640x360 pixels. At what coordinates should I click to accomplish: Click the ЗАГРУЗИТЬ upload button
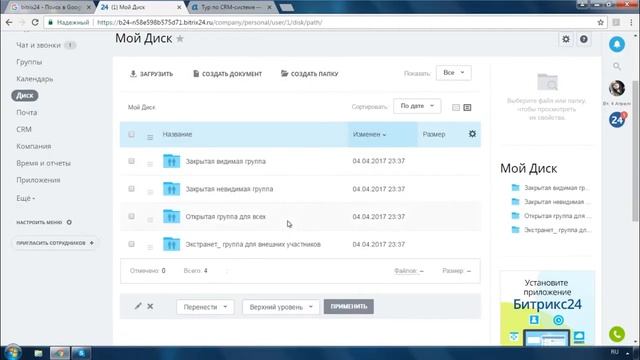(x=151, y=74)
